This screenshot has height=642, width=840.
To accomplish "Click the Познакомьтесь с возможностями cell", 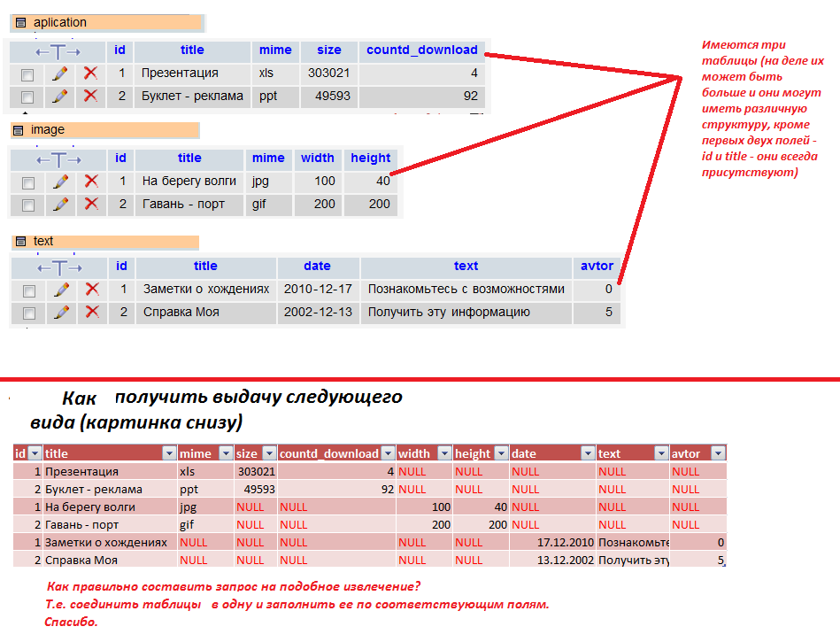I will point(466,289).
